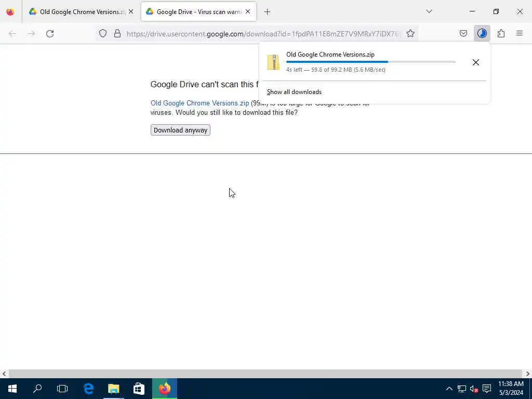Viewport: 532px width, 399px height.
Task: Close the Google Drive virus scan warning tab
Action: click(248, 11)
